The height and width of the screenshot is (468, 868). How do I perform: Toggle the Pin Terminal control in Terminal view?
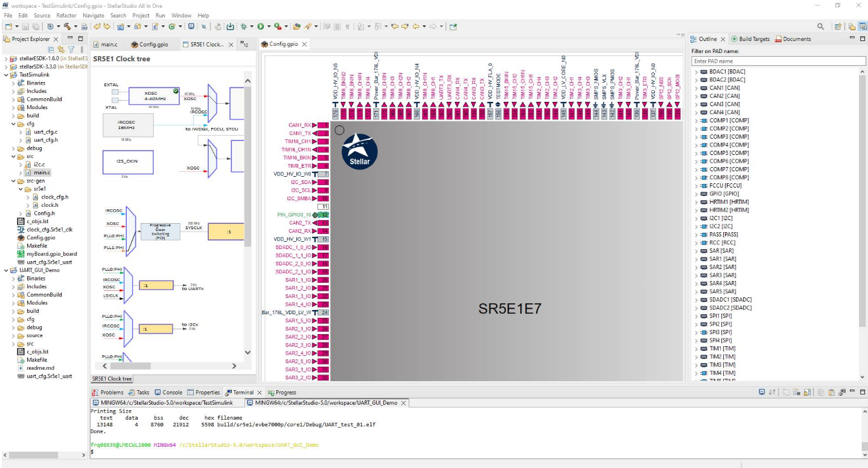842,392
